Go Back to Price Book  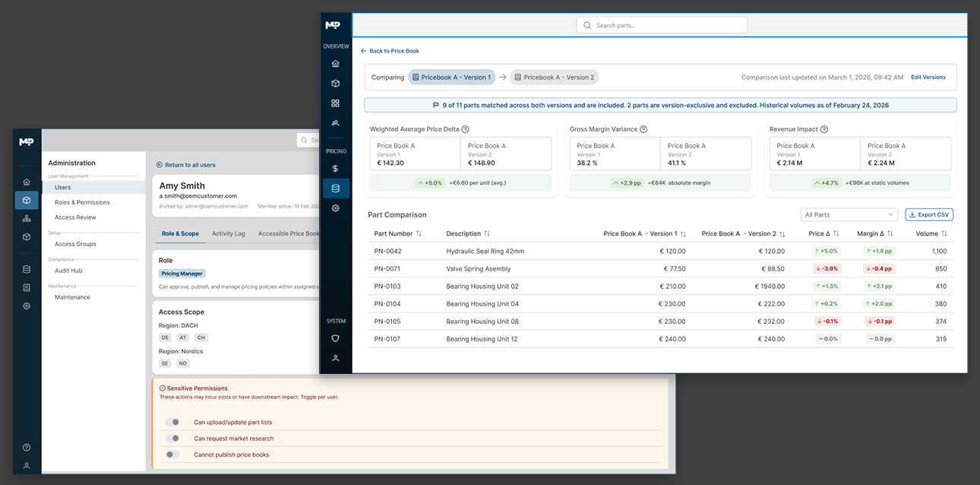[390, 51]
